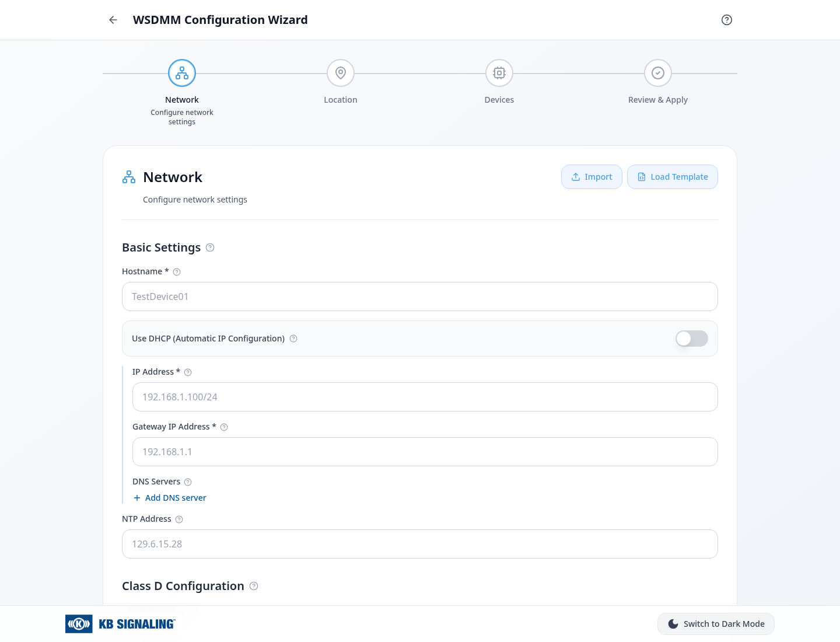The height and width of the screenshot is (642, 840).
Task: Enable the Use DHCP toggle
Action: [692, 339]
